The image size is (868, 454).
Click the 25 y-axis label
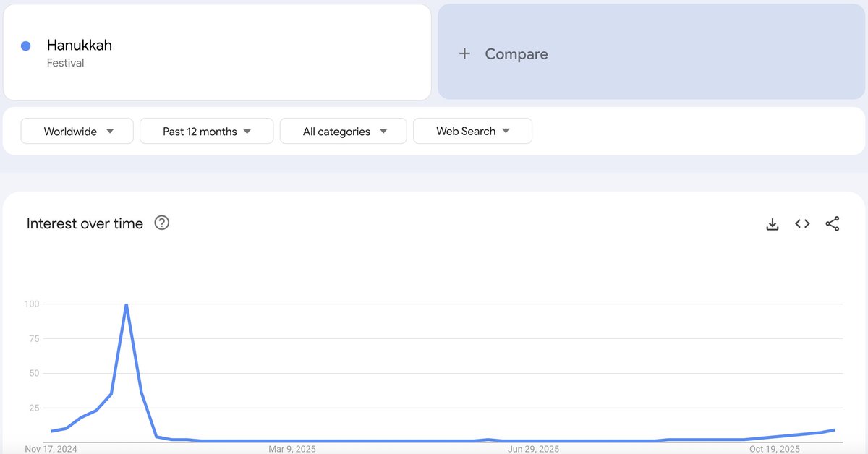click(x=34, y=408)
